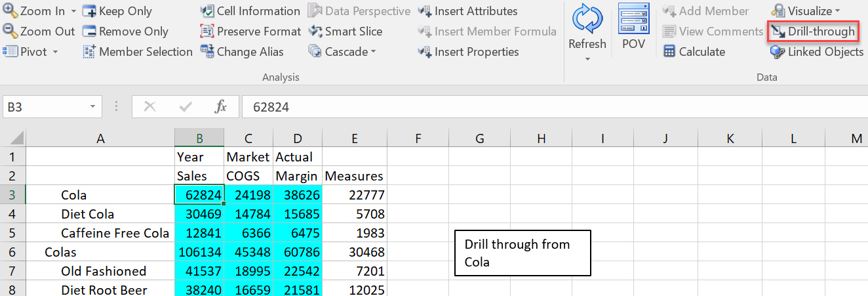Click the Insert Function fx button
This screenshot has height=296, width=868.
tap(220, 107)
